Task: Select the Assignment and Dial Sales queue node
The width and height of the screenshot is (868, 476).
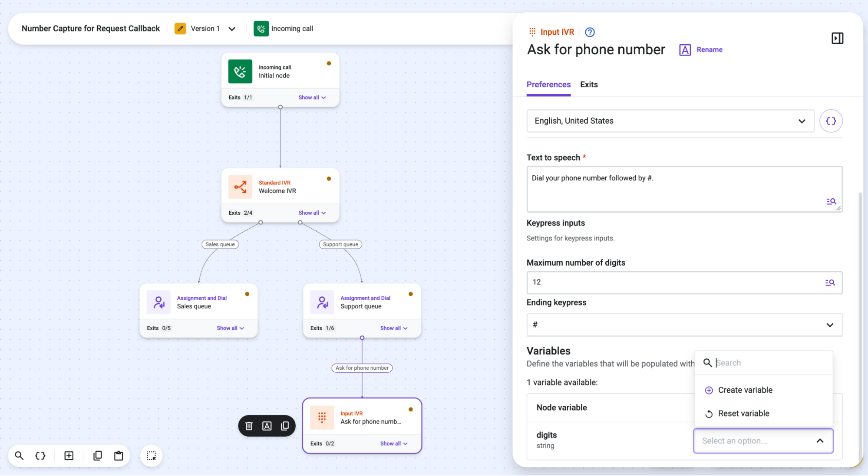Action: [x=198, y=310]
